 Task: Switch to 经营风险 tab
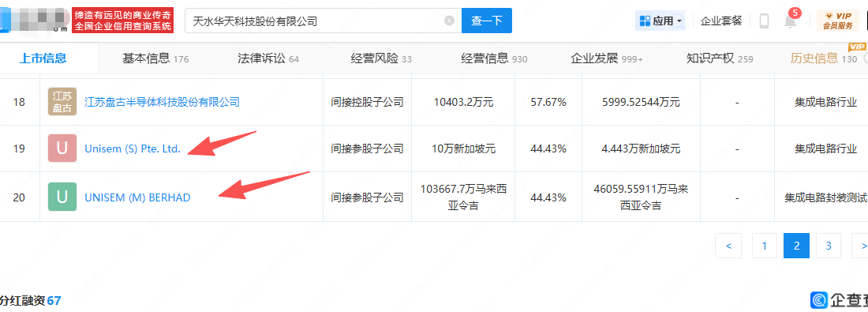pyautogui.click(x=381, y=58)
